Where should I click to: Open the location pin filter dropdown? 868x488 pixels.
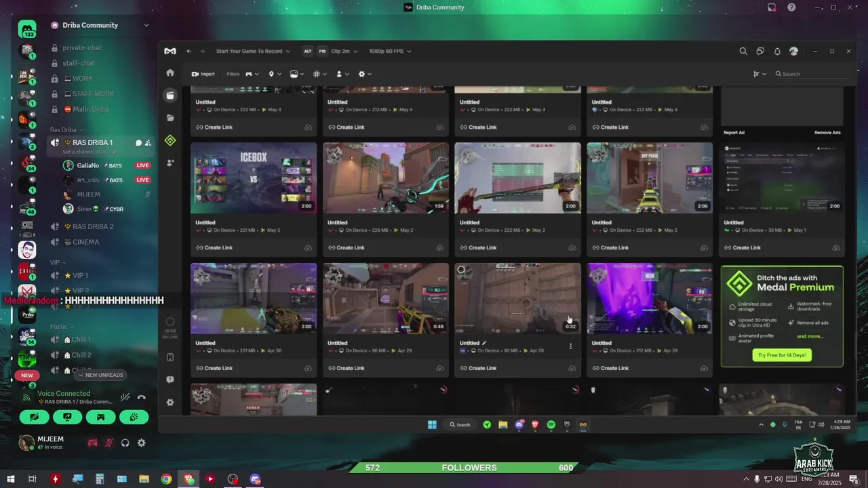(275, 74)
